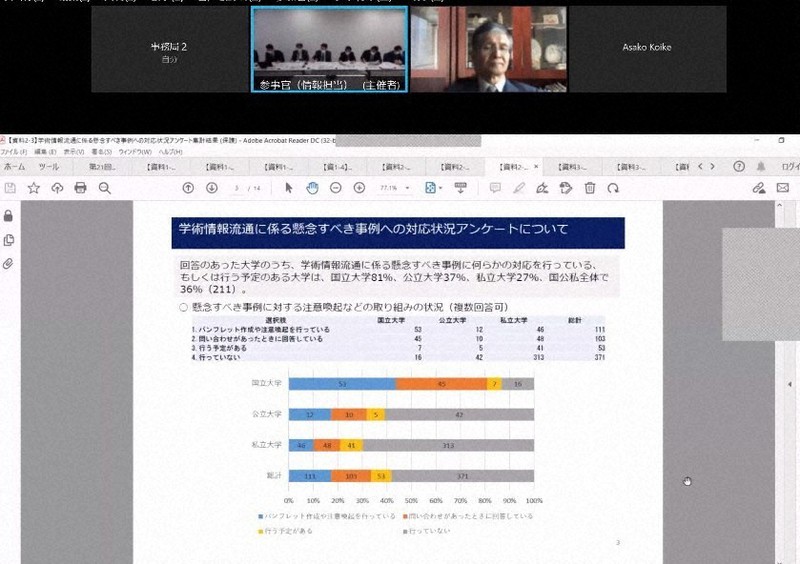800x564 pixels.
Task: Open the 編集 menu
Action: tap(45, 152)
